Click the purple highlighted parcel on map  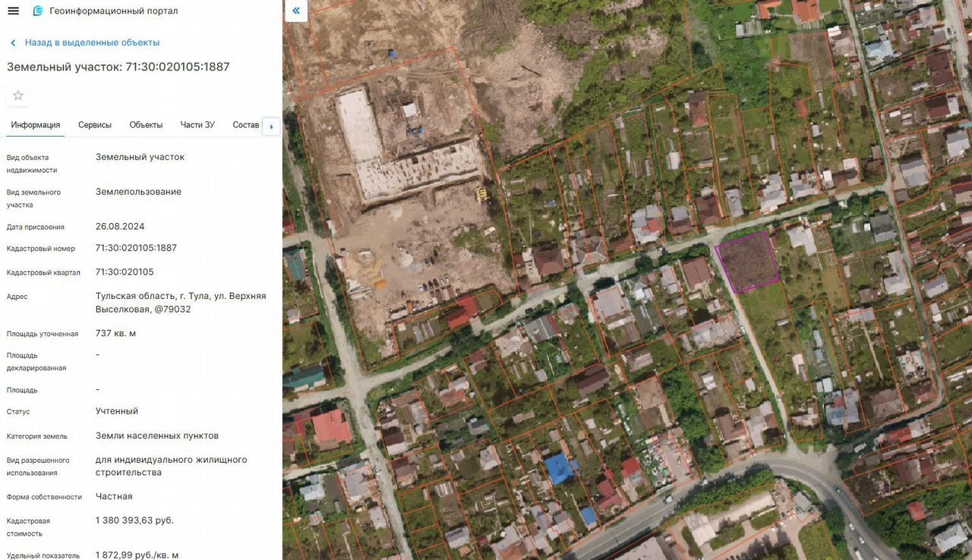748,263
